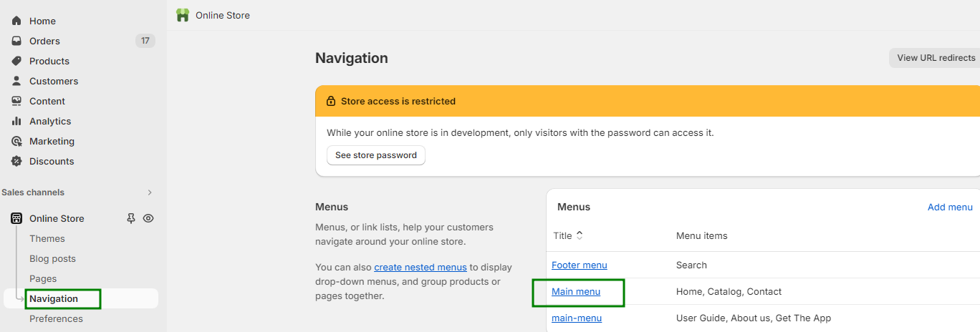Click the View URL redirects button
This screenshot has width=980, height=332.
coord(936,58)
